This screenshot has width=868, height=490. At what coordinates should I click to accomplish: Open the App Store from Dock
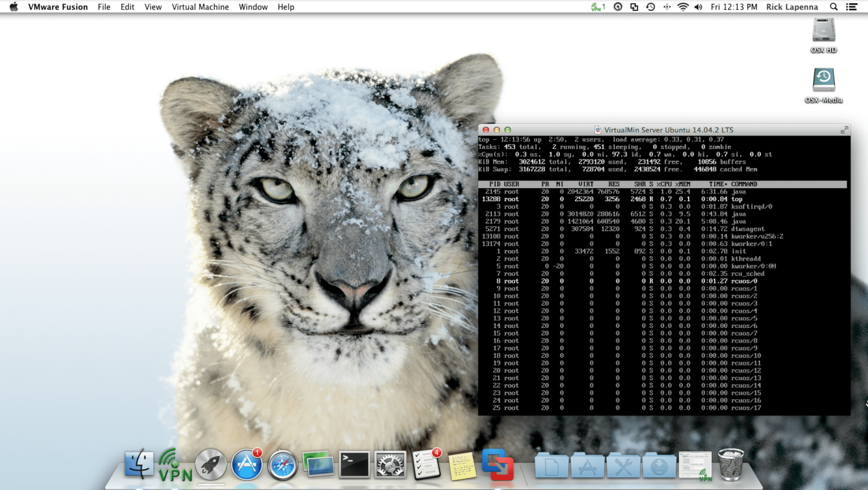[x=247, y=464]
